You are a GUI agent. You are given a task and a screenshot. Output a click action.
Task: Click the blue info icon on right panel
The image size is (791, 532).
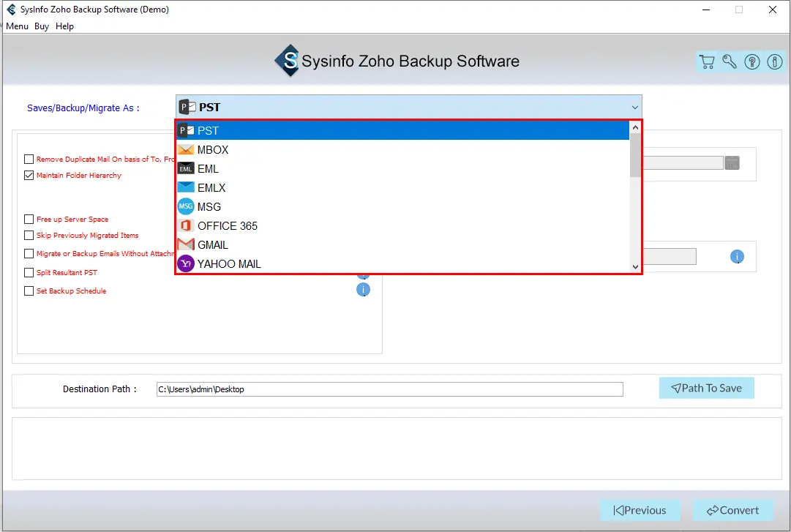coord(737,257)
